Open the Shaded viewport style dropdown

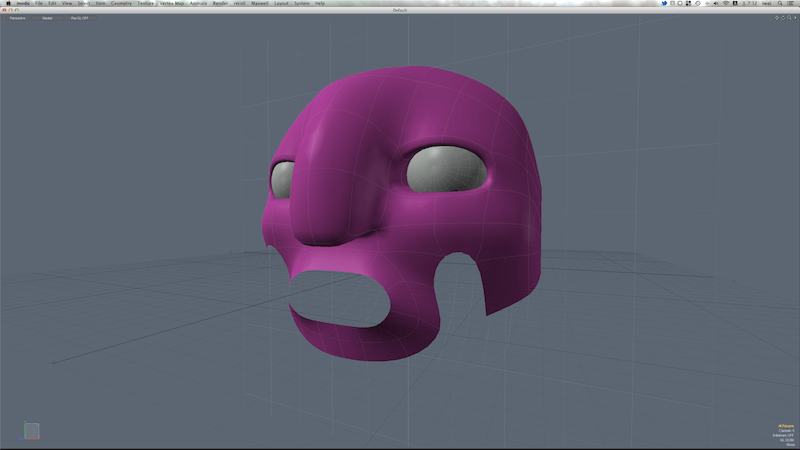47,18
